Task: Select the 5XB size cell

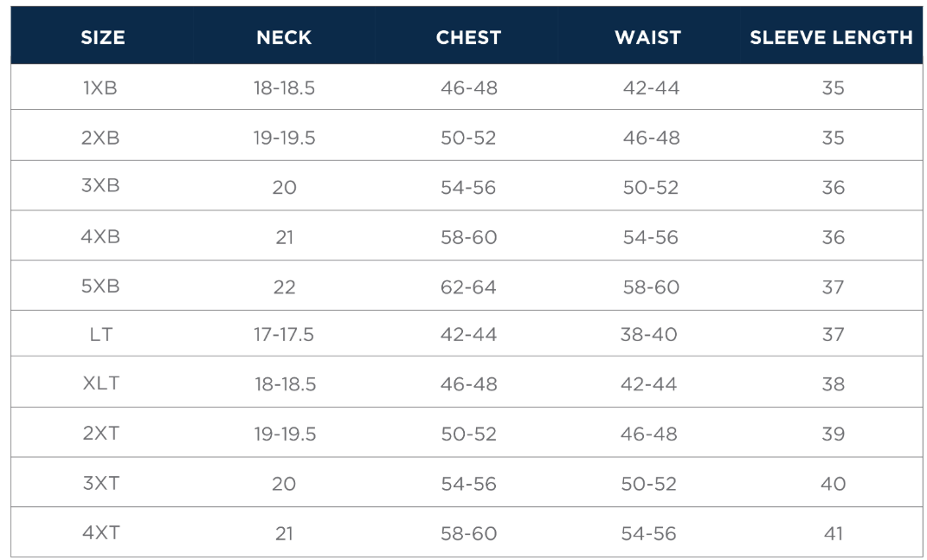Action: coord(100,286)
